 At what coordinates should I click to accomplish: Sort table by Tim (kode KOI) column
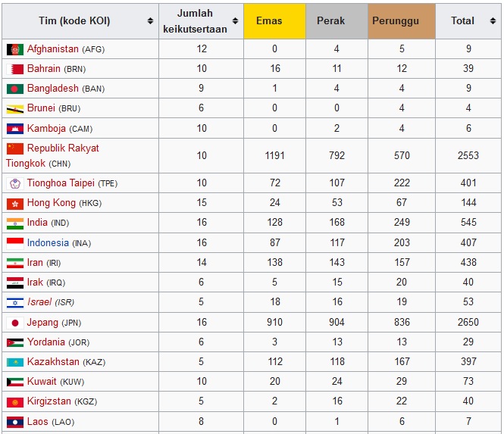150,21
